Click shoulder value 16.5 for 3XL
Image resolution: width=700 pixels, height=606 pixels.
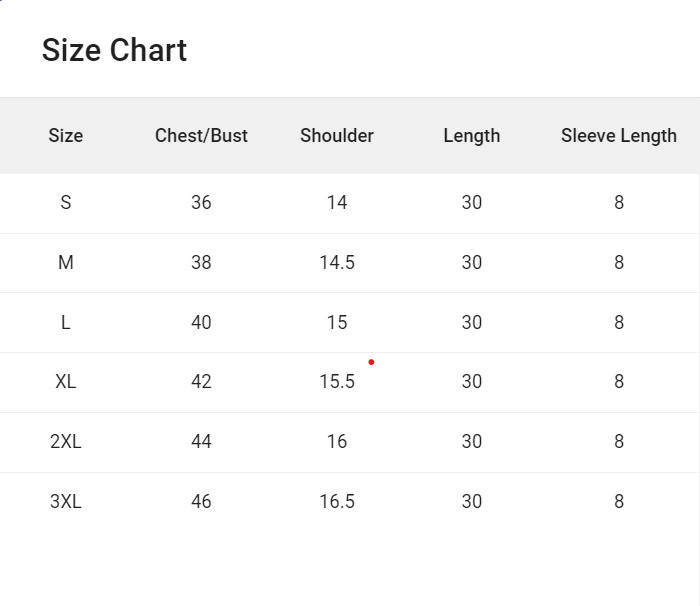(x=337, y=502)
